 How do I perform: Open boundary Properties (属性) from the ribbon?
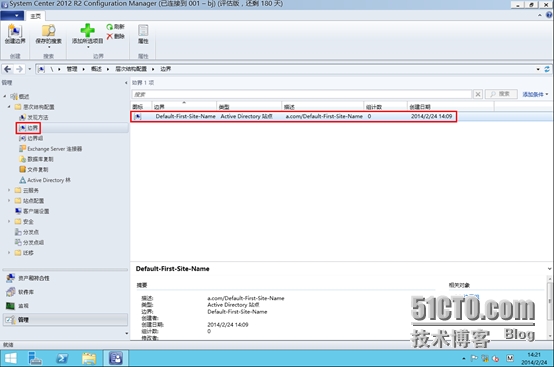143,34
